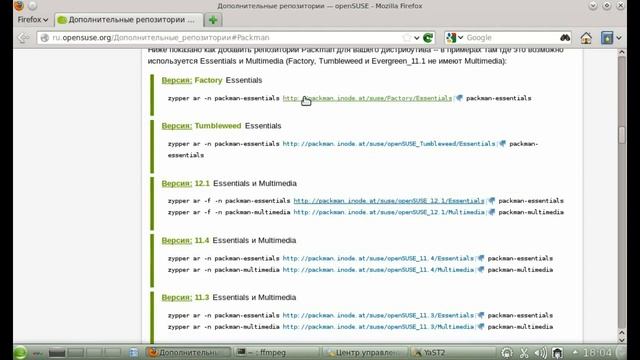The image size is (640, 360).
Task: Click external-link icon after 11.3/Multimedia URL
Action: pyautogui.click(x=481, y=327)
